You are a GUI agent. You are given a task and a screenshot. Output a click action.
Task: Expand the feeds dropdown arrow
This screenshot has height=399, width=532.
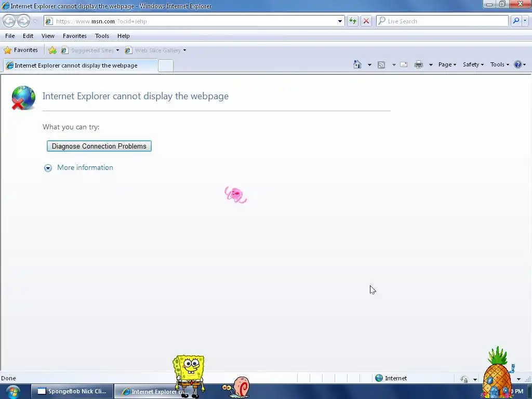pos(394,64)
